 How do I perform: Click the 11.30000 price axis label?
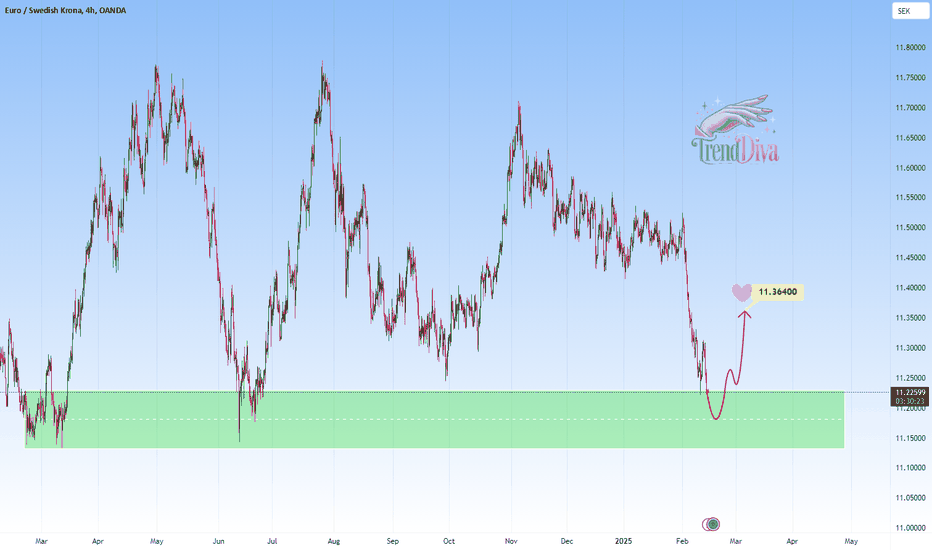(911, 348)
